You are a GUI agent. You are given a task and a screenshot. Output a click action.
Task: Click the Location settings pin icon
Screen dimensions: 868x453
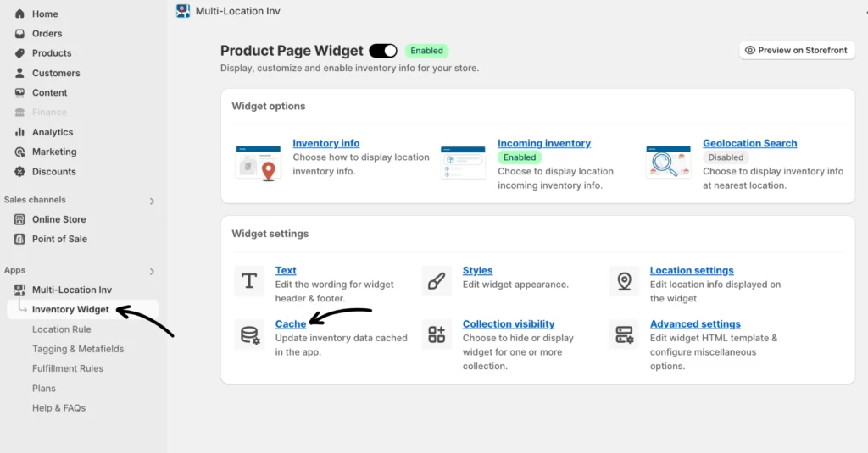click(624, 281)
